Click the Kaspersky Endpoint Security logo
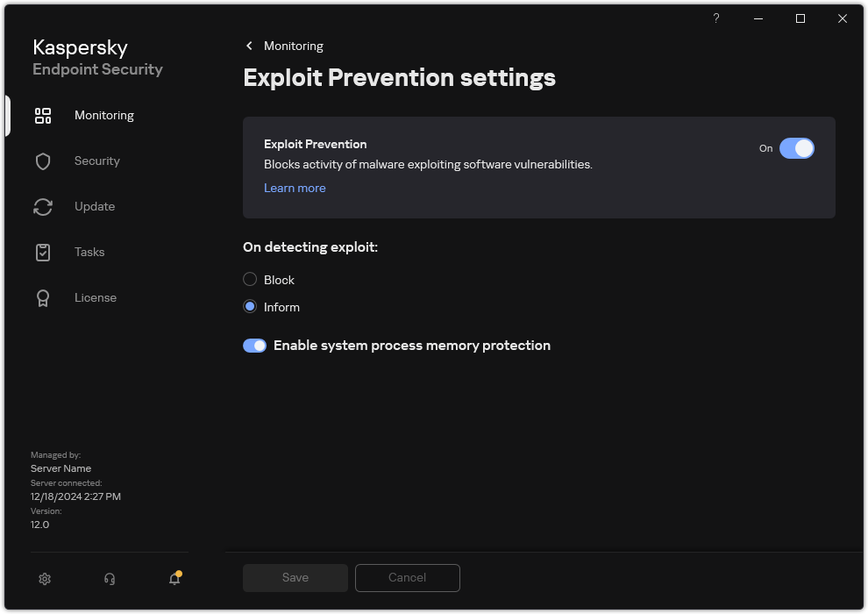This screenshot has height=614, width=868. click(96, 56)
